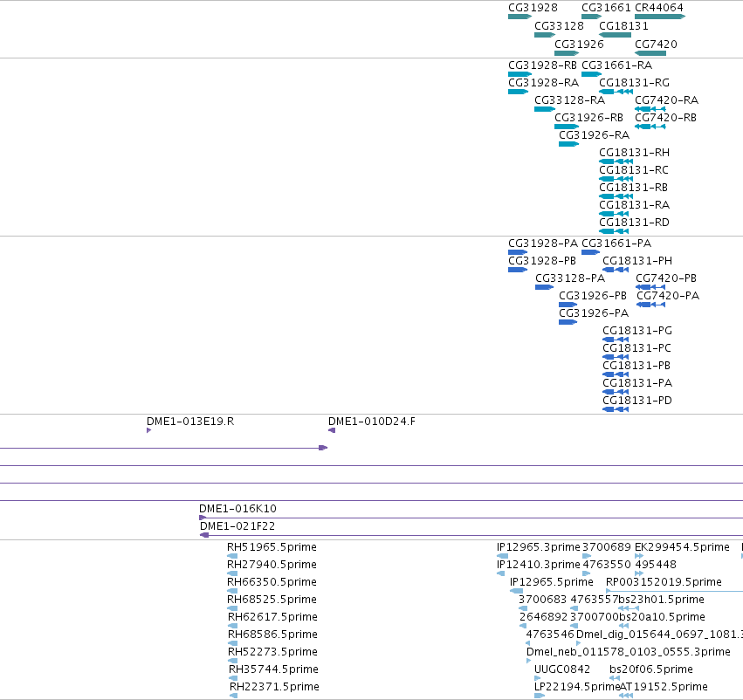Open EST RH66350.5prime
743x700 pixels.
tap(272, 582)
